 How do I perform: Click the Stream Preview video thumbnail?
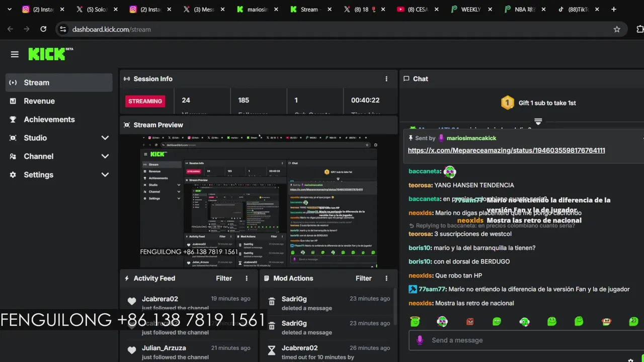click(259, 201)
